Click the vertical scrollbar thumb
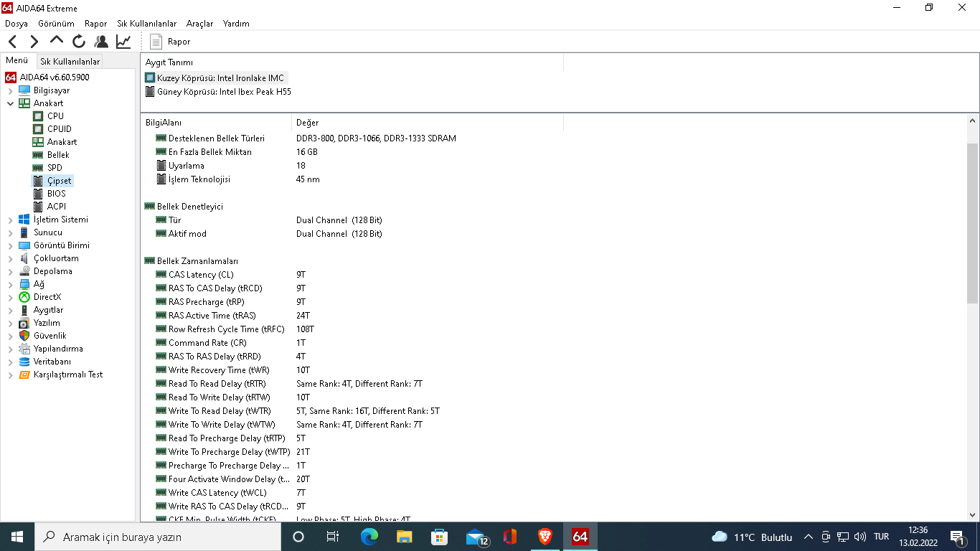Viewport: 980px width, 551px height. click(972, 222)
